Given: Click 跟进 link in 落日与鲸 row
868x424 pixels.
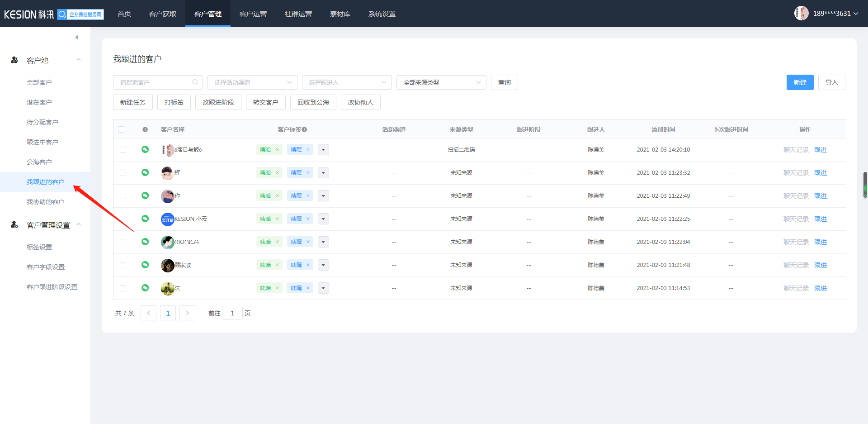Looking at the screenshot, I should pyautogui.click(x=821, y=150).
